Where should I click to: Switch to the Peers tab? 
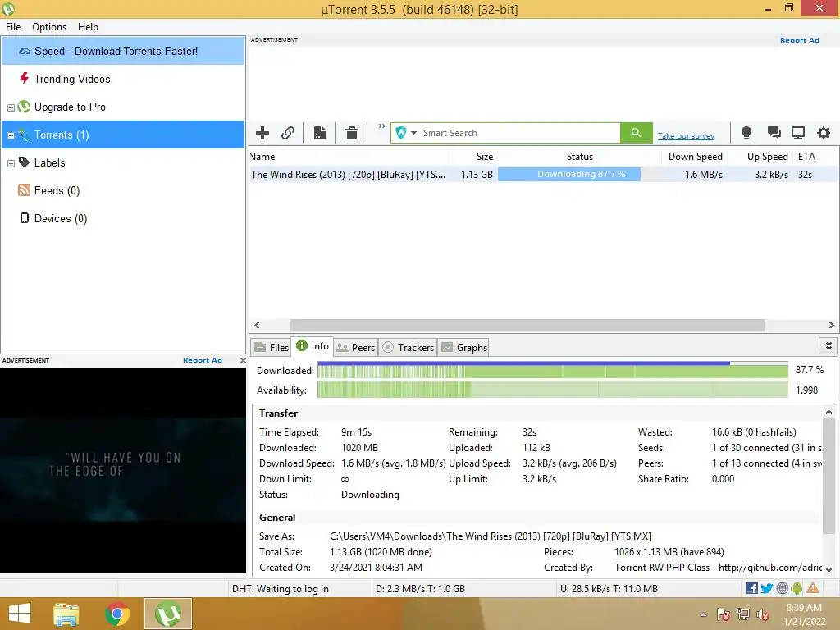tap(355, 347)
